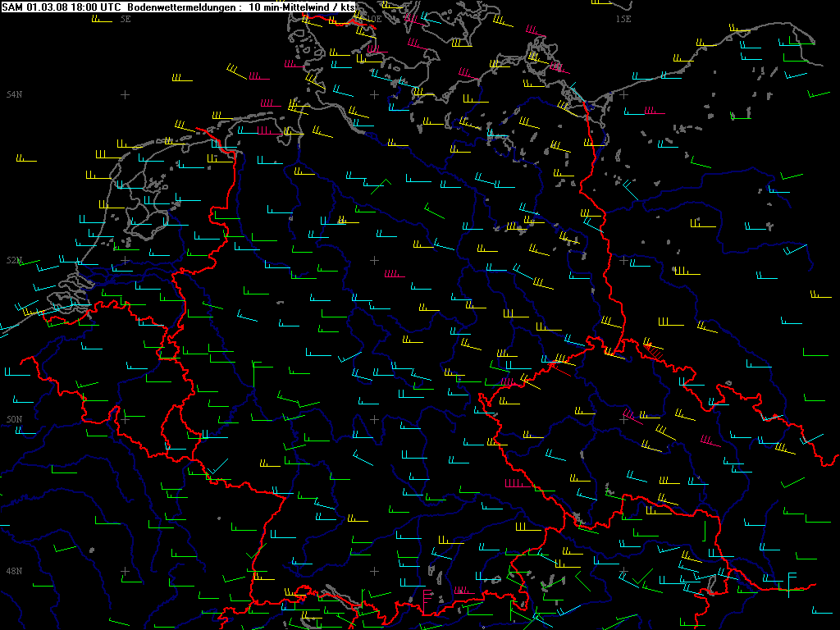Click the grid cross at 50N 5E
840x630 pixels.
click(125, 419)
